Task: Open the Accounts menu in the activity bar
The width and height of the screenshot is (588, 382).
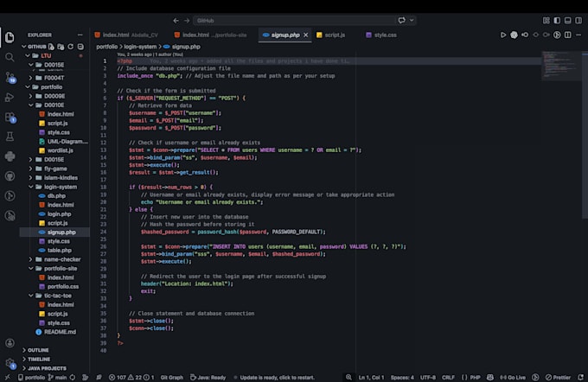Action: pyautogui.click(x=10, y=343)
